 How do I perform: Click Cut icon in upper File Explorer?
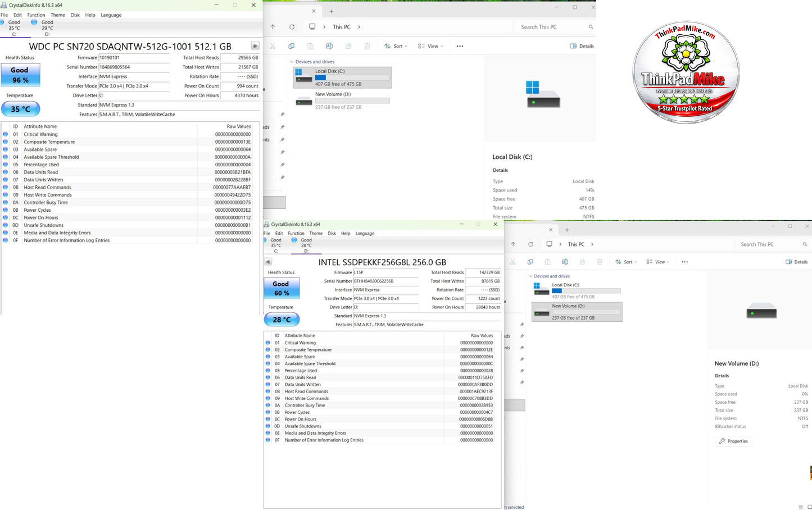pyautogui.click(x=273, y=46)
